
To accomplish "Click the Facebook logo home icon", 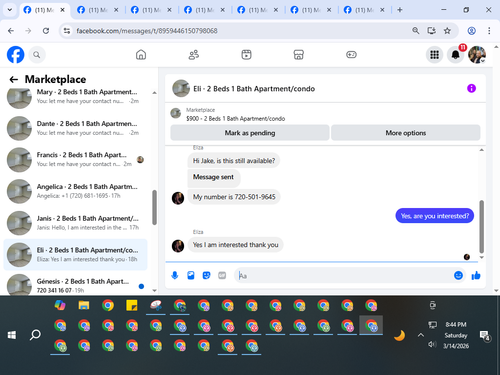I will point(15,54).
